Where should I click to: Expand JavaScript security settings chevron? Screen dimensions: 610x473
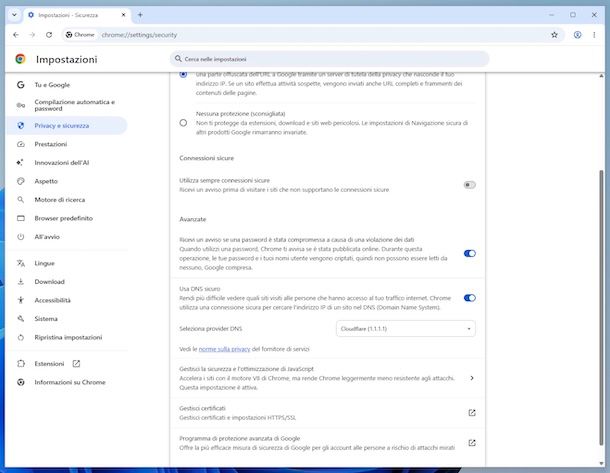pos(472,378)
